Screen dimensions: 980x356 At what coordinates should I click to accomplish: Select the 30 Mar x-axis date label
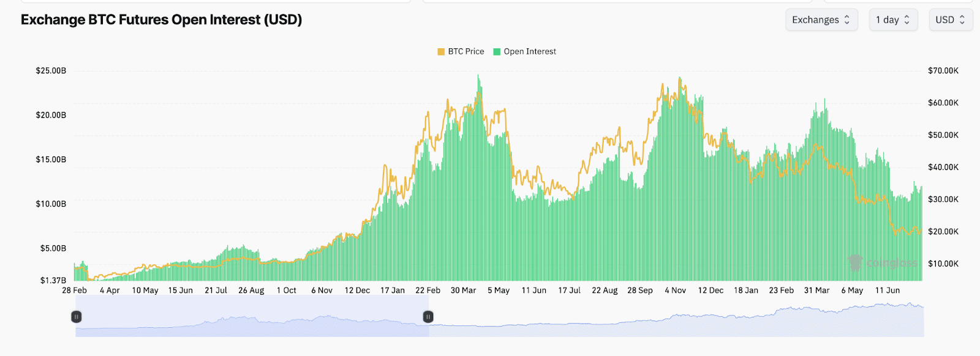click(463, 291)
